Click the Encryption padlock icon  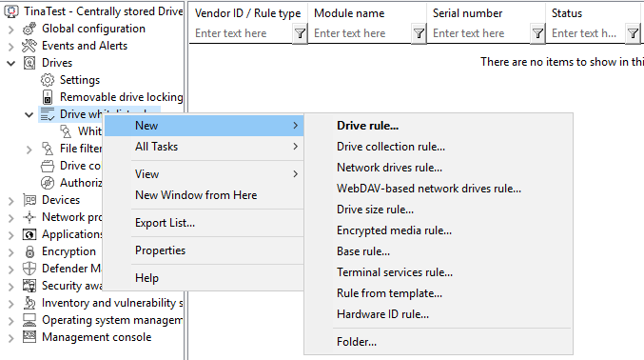point(29,251)
